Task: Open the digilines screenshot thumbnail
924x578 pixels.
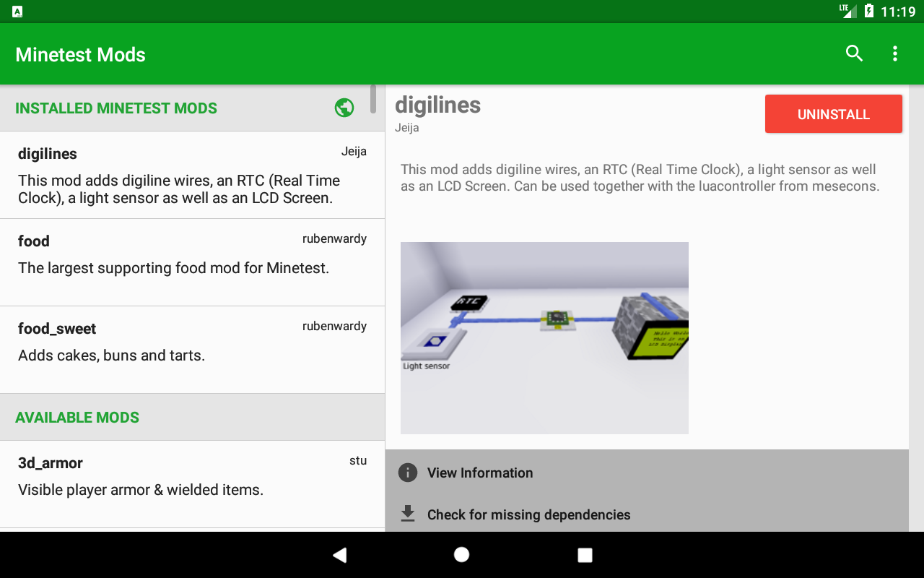Action: [x=544, y=338]
